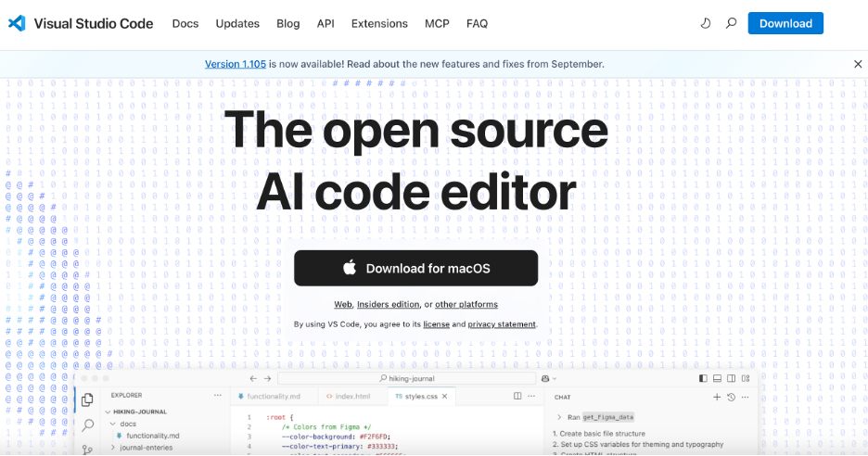Go to the Blog page
This screenshot has width=868, height=456.
point(287,24)
